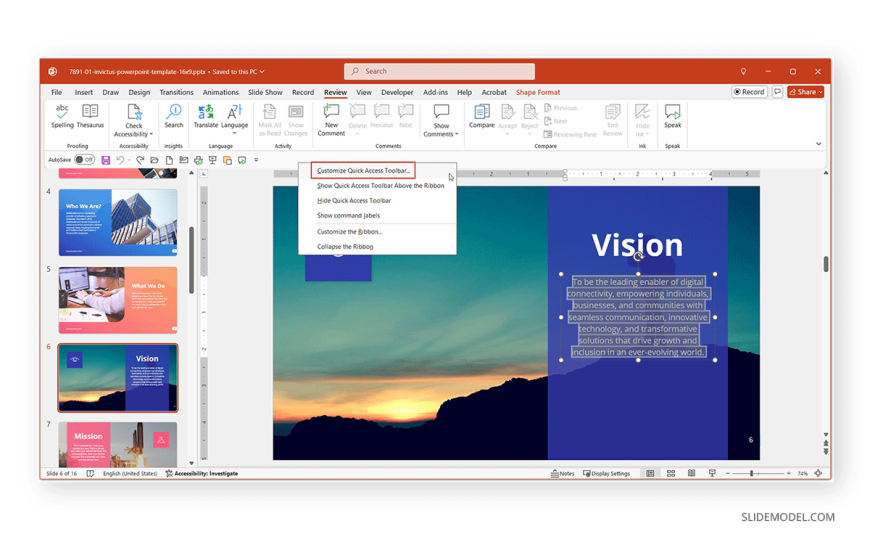Click spell check book icon in status bar
The image size is (870, 539).
[90, 473]
